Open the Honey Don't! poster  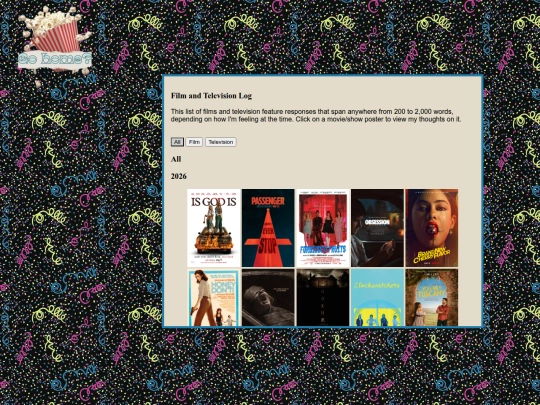(214, 298)
